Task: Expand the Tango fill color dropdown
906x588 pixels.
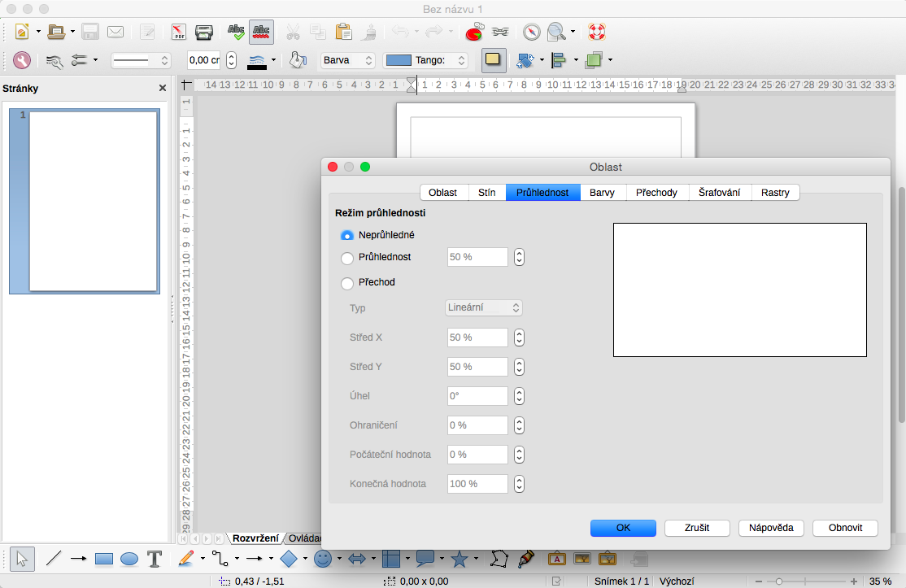Action: tap(426, 60)
